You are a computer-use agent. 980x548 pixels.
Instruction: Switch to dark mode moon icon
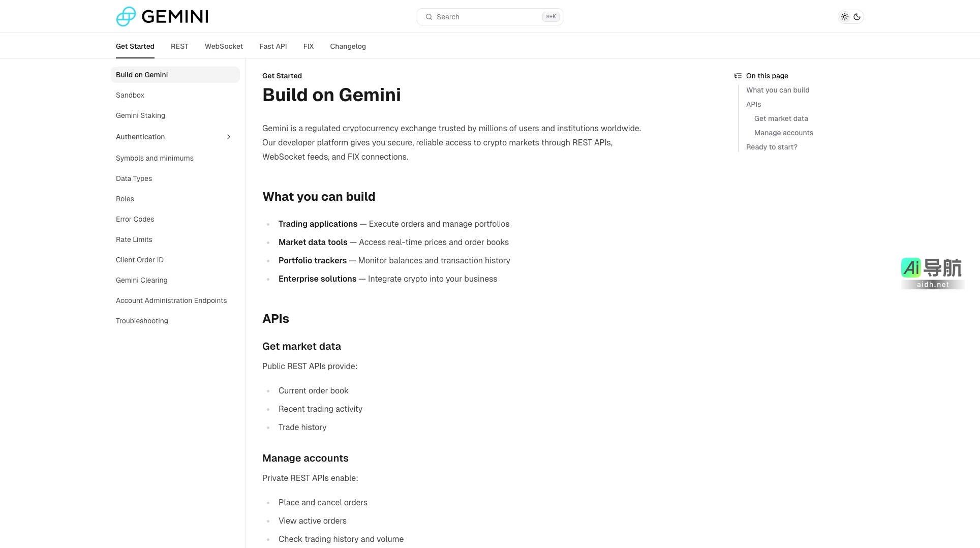pos(857,17)
